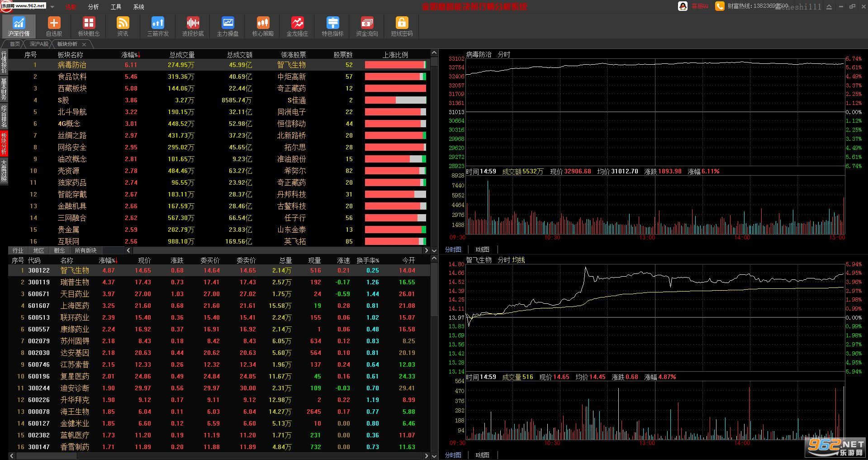
Task: Open the 沪深行情 market quotes toolbar icon
Action: (19, 26)
